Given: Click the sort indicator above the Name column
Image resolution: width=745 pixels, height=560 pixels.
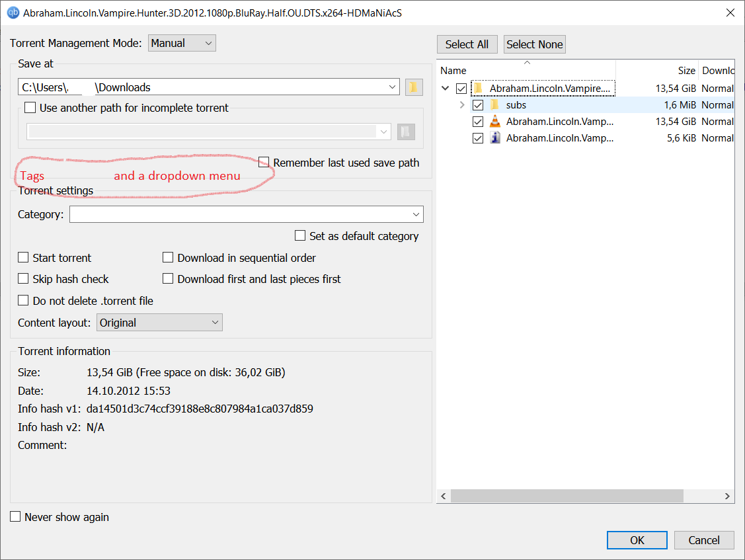Looking at the screenshot, I should (526, 62).
